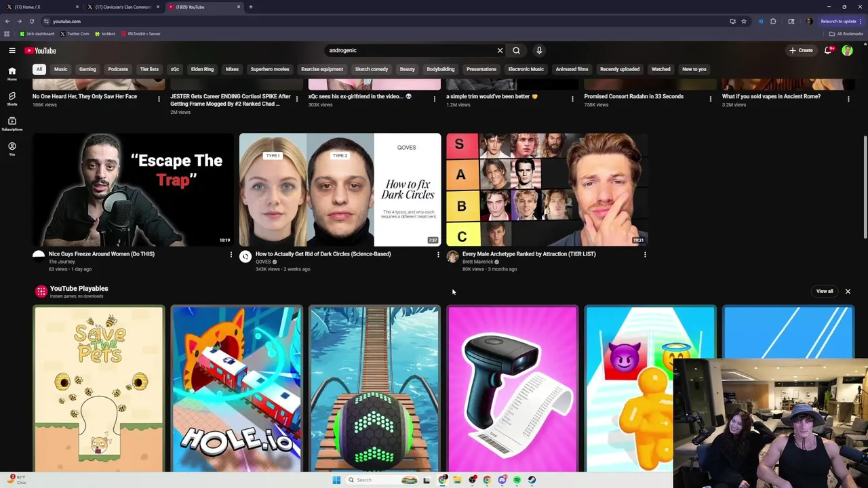The width and height of the screenshot is (868, 488).
Task: Start voice search with the microphone
Action: click(539, 50)
